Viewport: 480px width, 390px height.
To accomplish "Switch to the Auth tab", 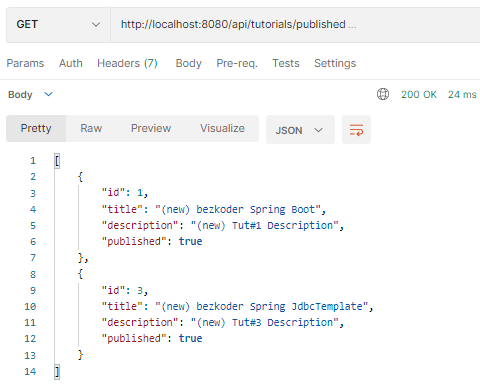I will click(x=71, y=63).
